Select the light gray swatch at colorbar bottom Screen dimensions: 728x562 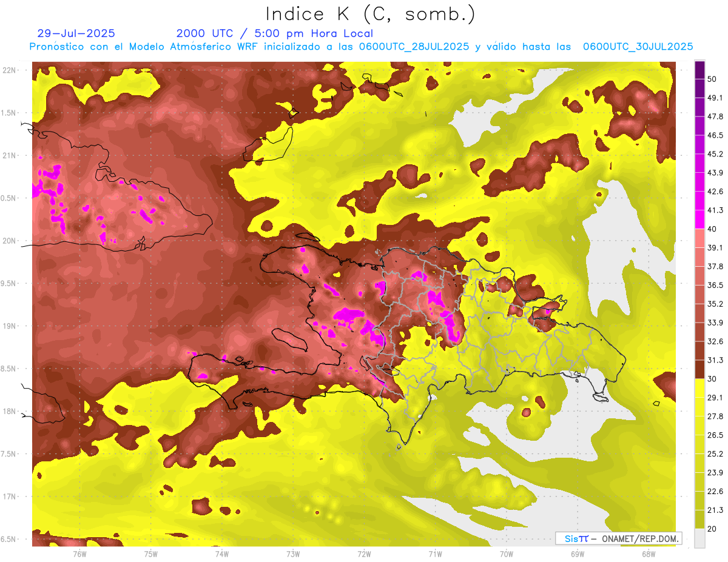pos(699,538)
